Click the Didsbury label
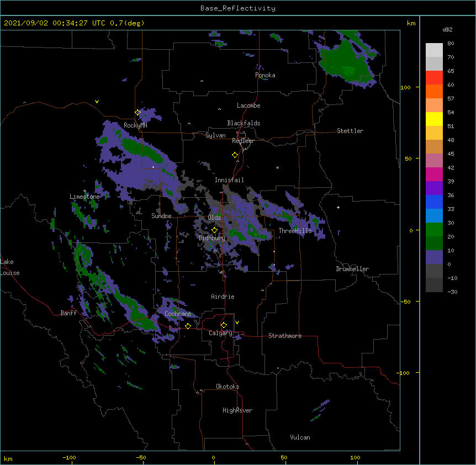The width and height of the screenshot is (476, 465). (212, 238)
